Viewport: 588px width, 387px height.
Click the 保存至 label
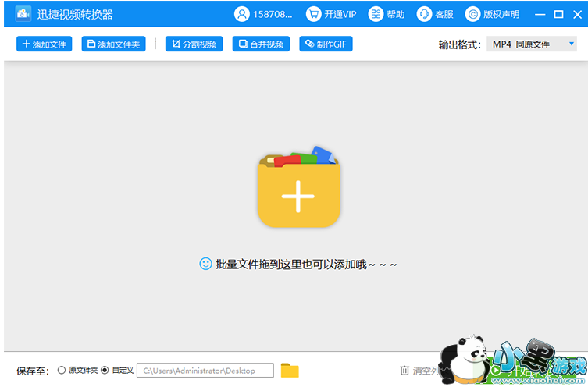tap(33, 371)
